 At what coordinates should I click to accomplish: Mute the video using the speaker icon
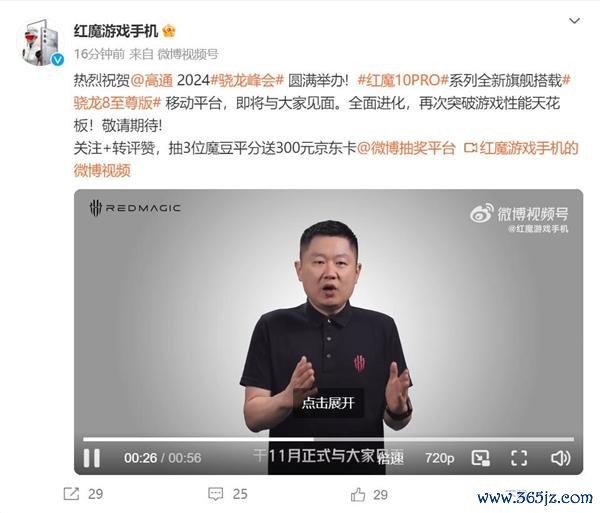pos(560,458)
